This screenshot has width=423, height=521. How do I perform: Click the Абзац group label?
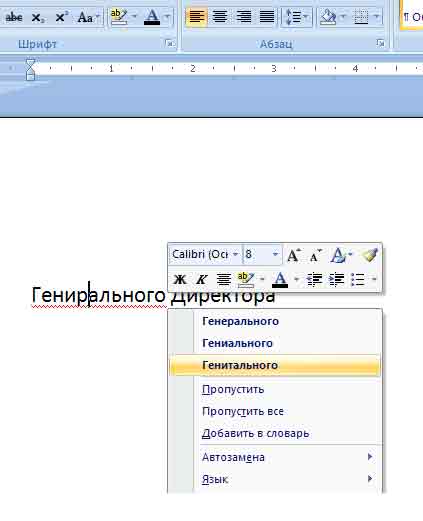tap(276, 44)
